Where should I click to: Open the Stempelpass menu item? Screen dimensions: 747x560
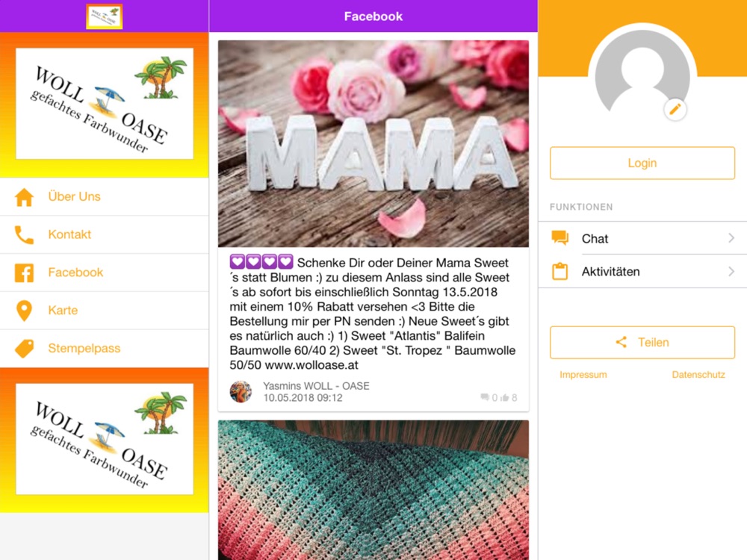tap(105, 349)
